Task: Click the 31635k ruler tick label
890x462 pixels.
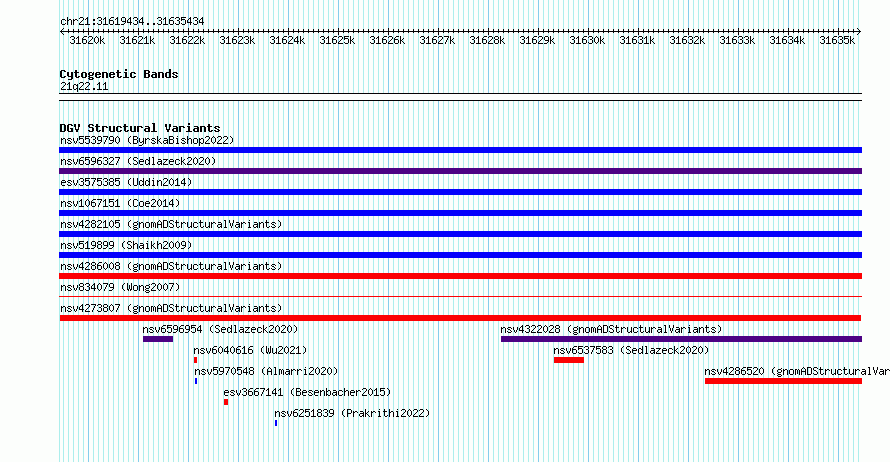Action: pyautogui.click(x=837, y=41)
